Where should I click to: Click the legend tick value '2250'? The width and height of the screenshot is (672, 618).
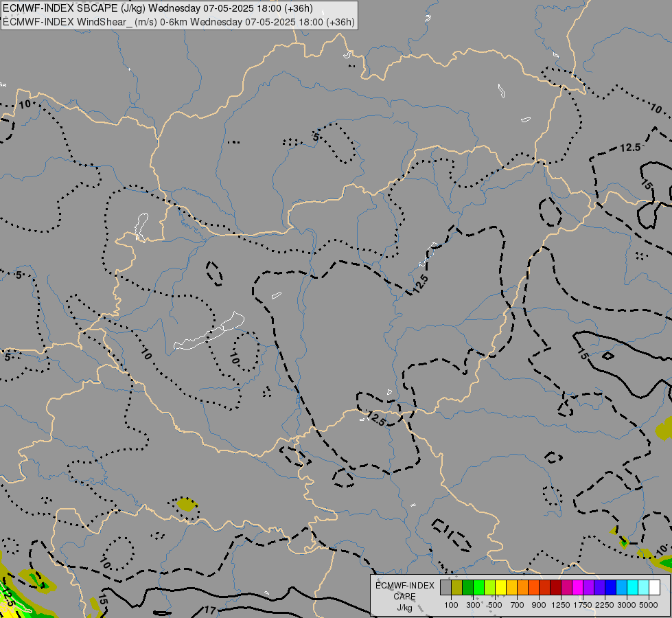pyautogui.click(x=605, y=605)
